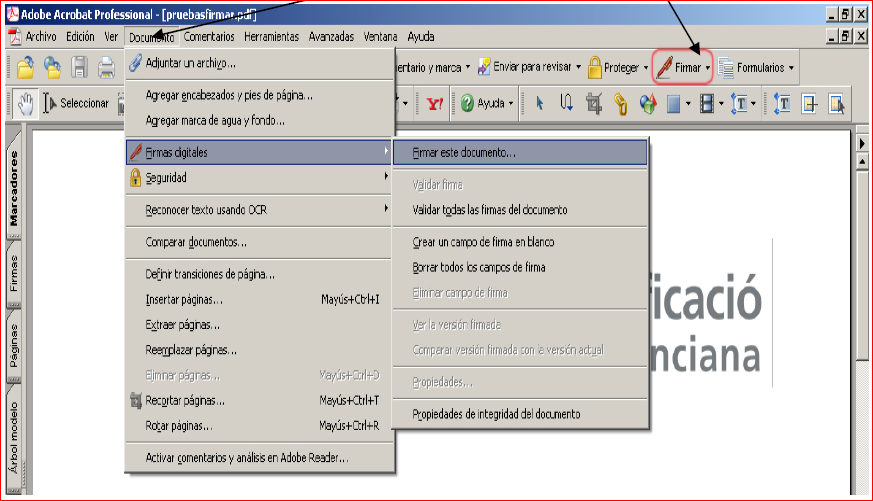Click the Yahoo Y! toolbar icon
The width and height of the screenshot is (873, 501).
[435, 104]
